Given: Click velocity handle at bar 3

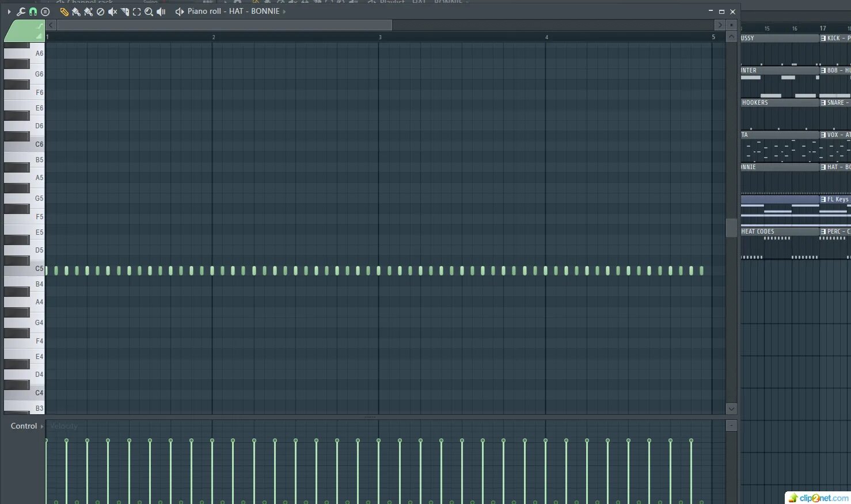Looking at the screenshot, I should point(378,441).
